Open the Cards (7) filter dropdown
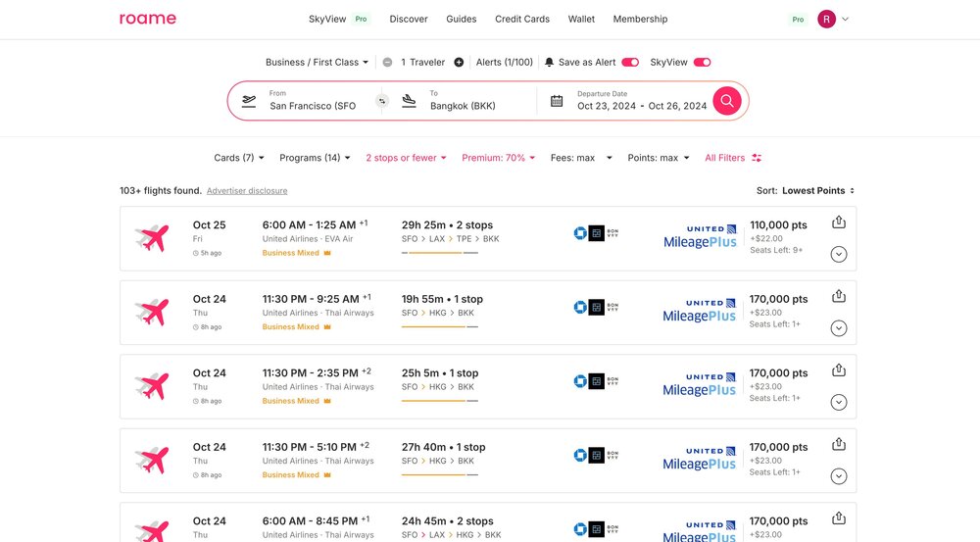Viewport: 980px width, 542px height. point(239,158)
